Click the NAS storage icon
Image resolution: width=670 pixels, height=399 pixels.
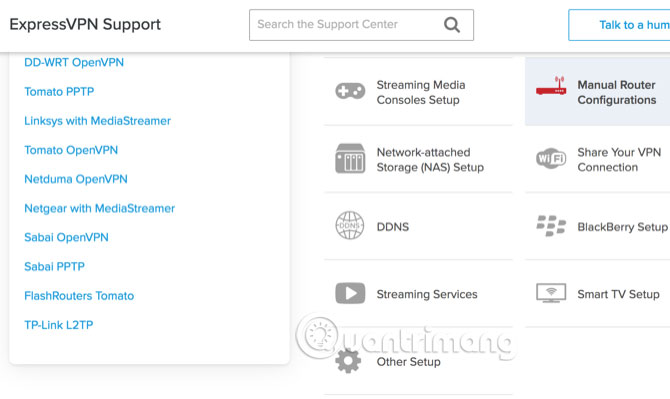pos(350,158)
